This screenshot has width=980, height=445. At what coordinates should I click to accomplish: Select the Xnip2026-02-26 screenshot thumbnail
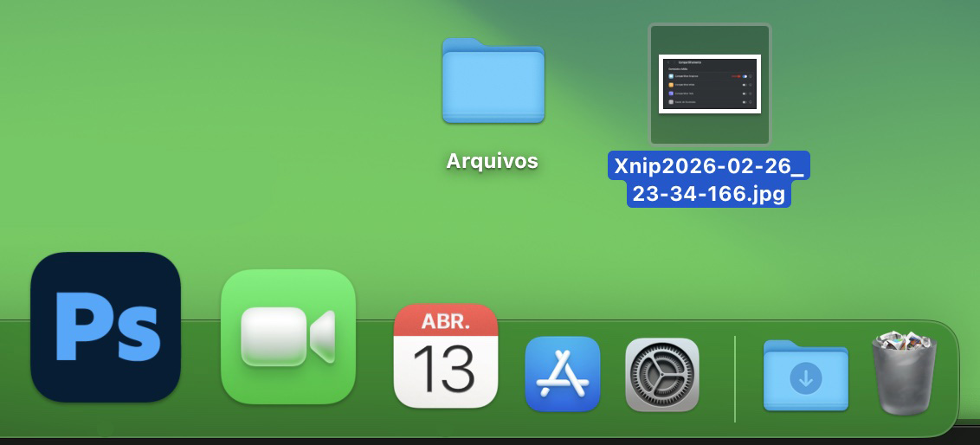pyautogui.click(x=709, y=84)
